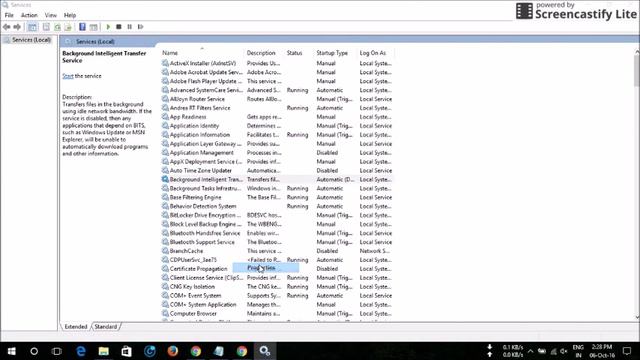Viewport: 640px width, 360px height.
Task: Select the Andrea RT Filters Service row
Action: click(x=277, y=108)
